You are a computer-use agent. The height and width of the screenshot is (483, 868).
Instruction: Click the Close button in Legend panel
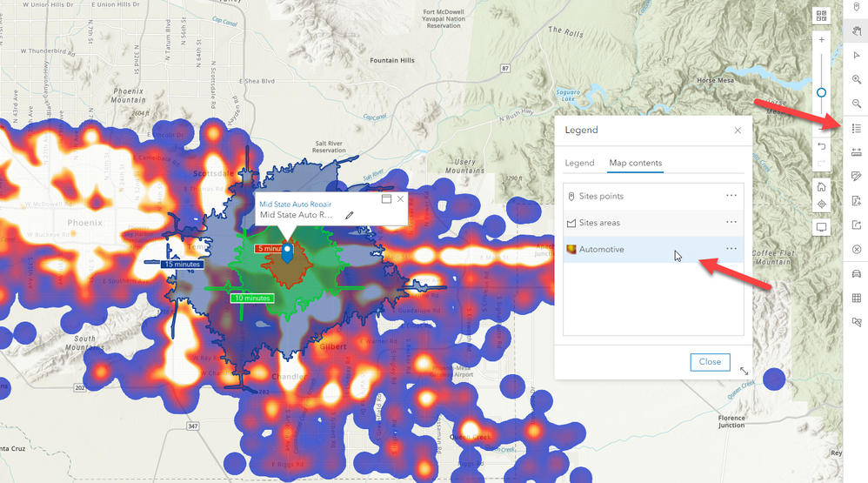click(710, 362)
